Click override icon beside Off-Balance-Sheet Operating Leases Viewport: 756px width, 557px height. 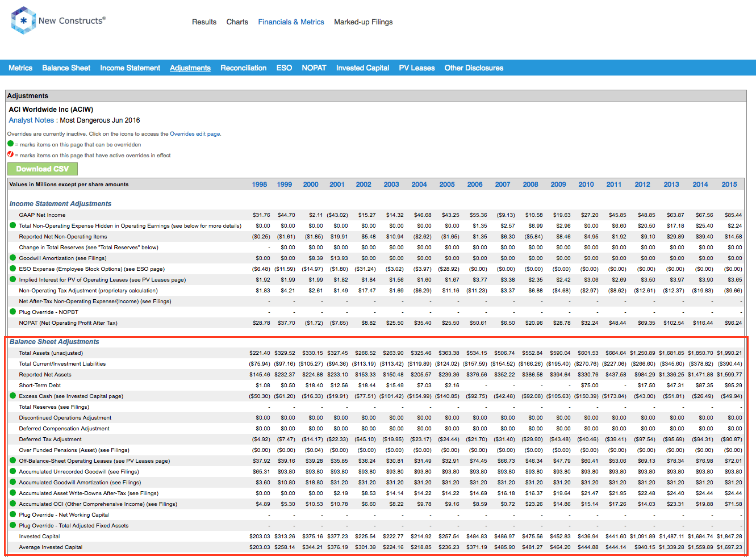click(12, 460)
